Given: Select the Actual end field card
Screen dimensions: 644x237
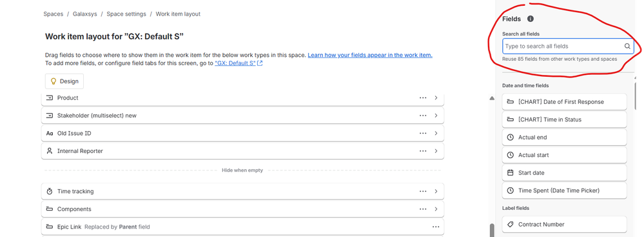Looking at the screenshot, I should pyautogui.click(x=564, y=138).
